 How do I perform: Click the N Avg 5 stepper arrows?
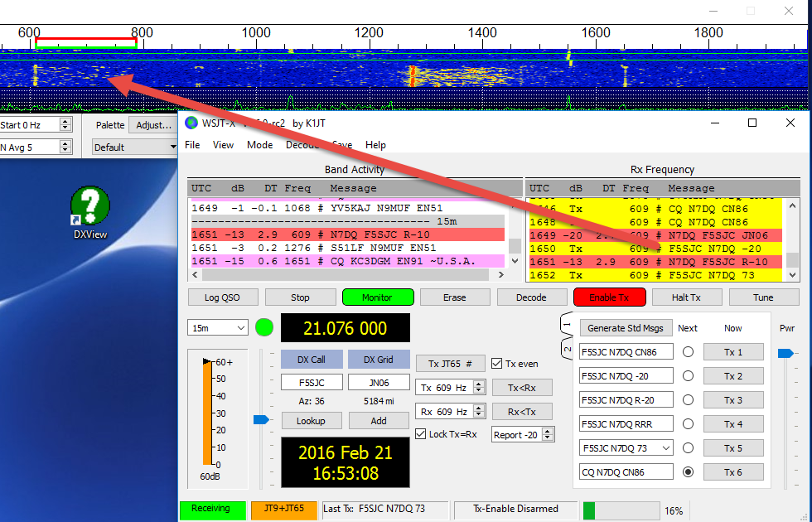pyautogui.click(x=65, y=147)
